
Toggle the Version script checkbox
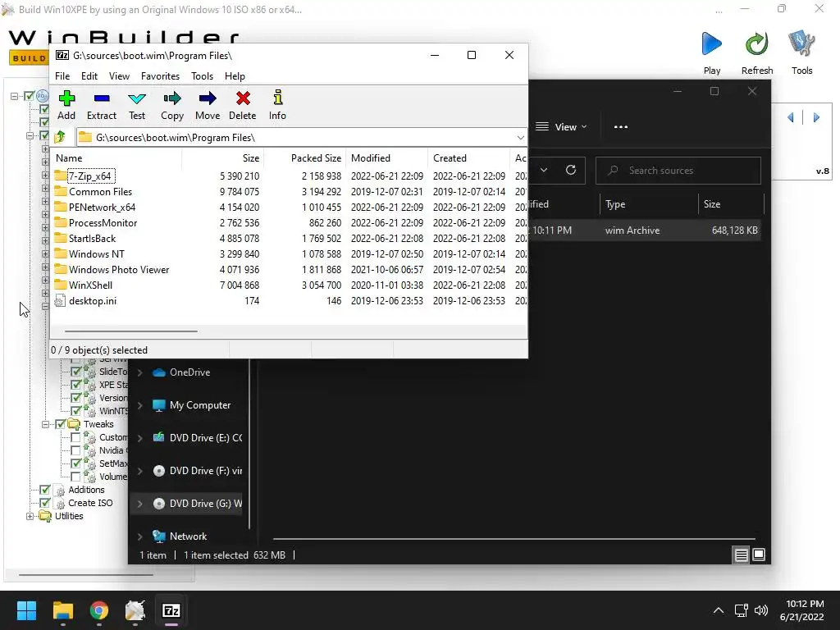click(x=75, y=398)
